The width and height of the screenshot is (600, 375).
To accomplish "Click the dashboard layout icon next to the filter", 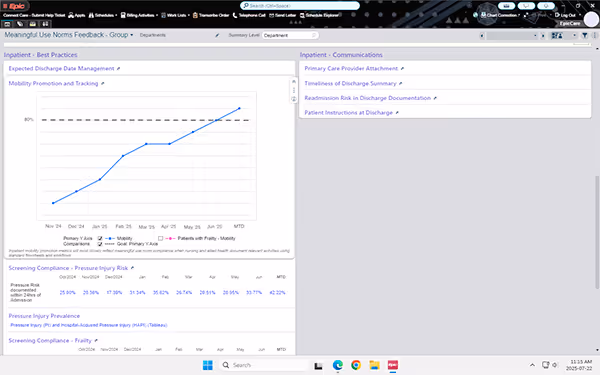I will click(x=557, y=36).
